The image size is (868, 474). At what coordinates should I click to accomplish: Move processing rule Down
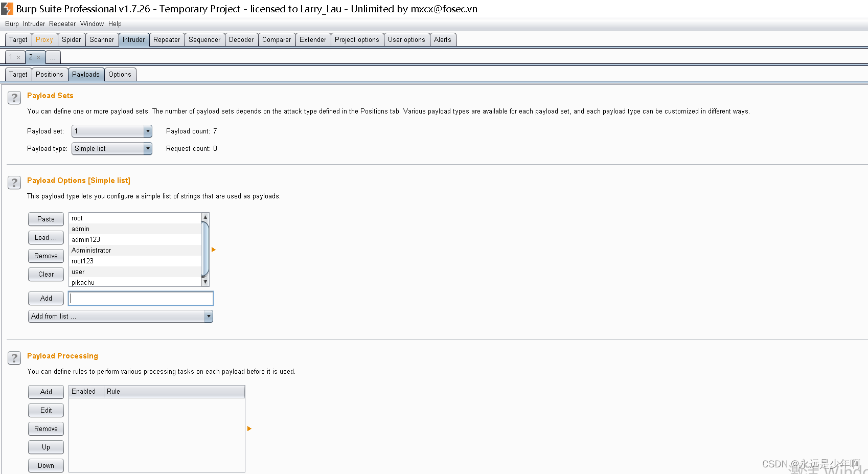click(x=46, y=466)
